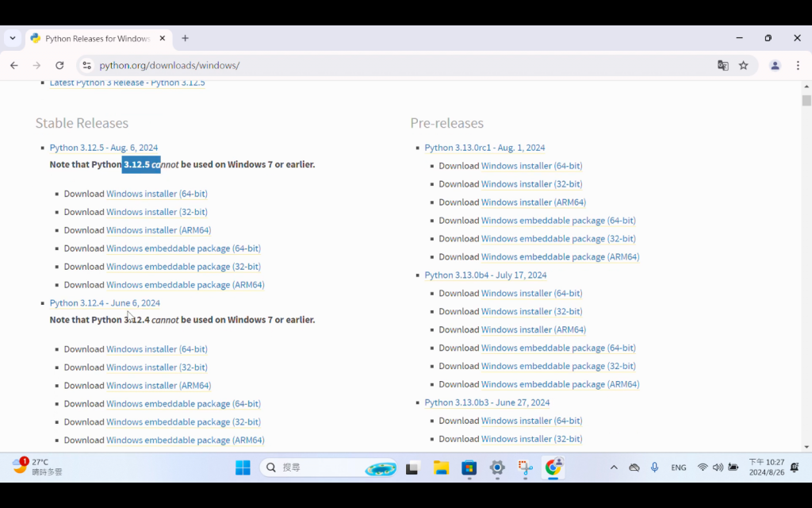Open the tab search dropdown
Screen dimensions: 812x508
click(x=13, y=38)
